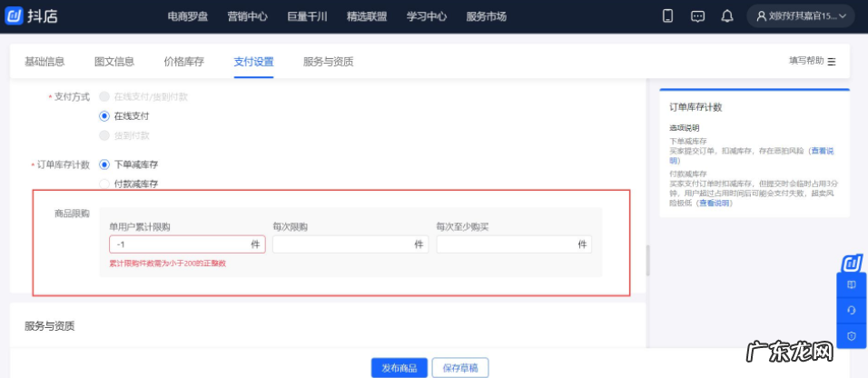Open 精选联盟 in top navigation
The height and width of the screenshot is (378, 868).
point(367,16)
